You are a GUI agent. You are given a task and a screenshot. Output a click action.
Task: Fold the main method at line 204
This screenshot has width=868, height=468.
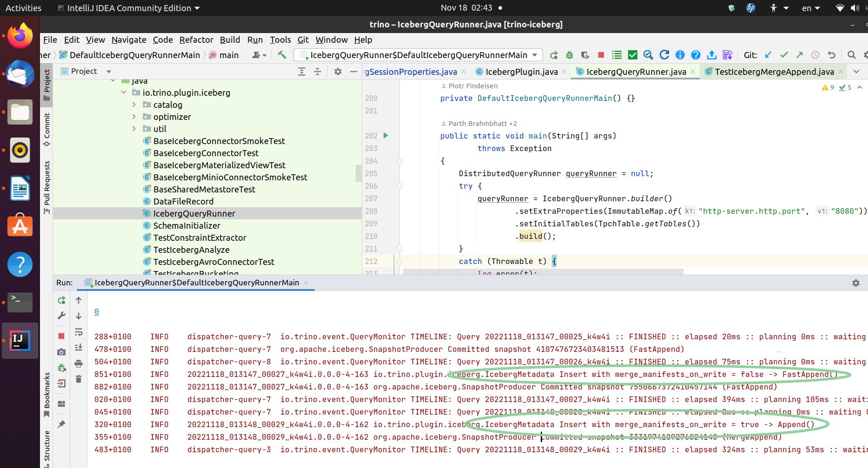(399, 161)
